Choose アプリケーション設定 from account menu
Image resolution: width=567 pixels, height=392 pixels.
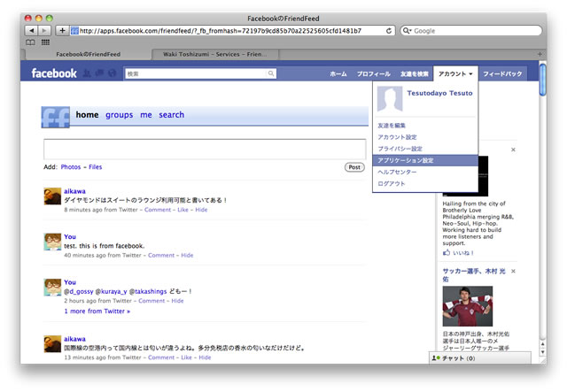pyautogui.click(x=425, y=160)
